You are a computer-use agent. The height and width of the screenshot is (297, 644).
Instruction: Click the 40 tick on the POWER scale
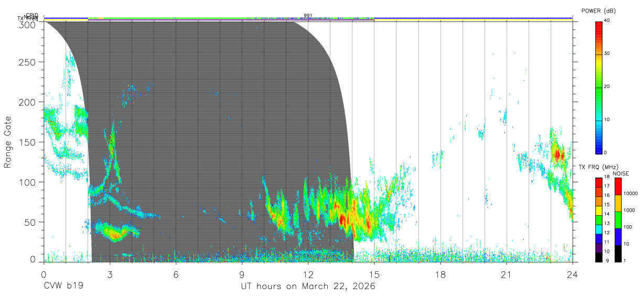coord(607,21)
